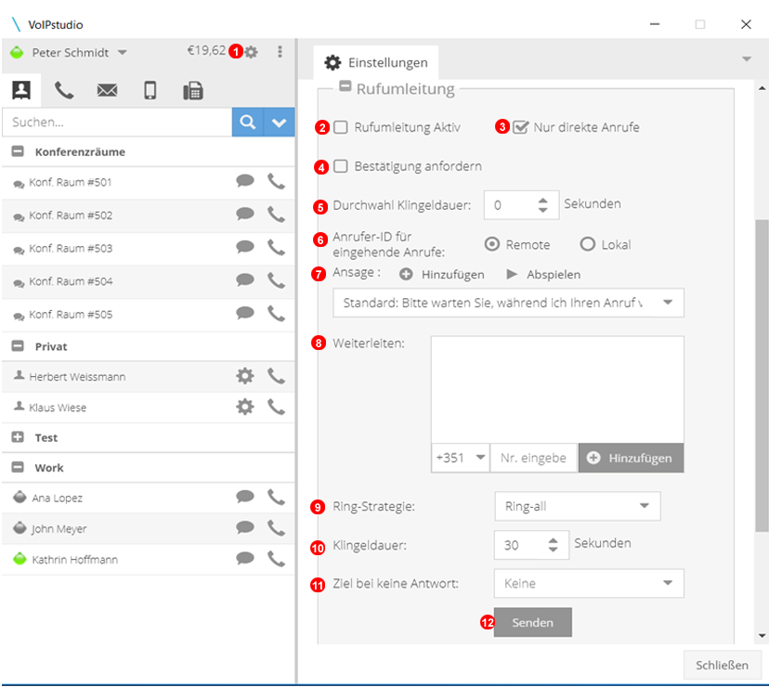Viewport: 769px width, 700px height.
Task: Select the Lokal radio button
Action: 586,244
